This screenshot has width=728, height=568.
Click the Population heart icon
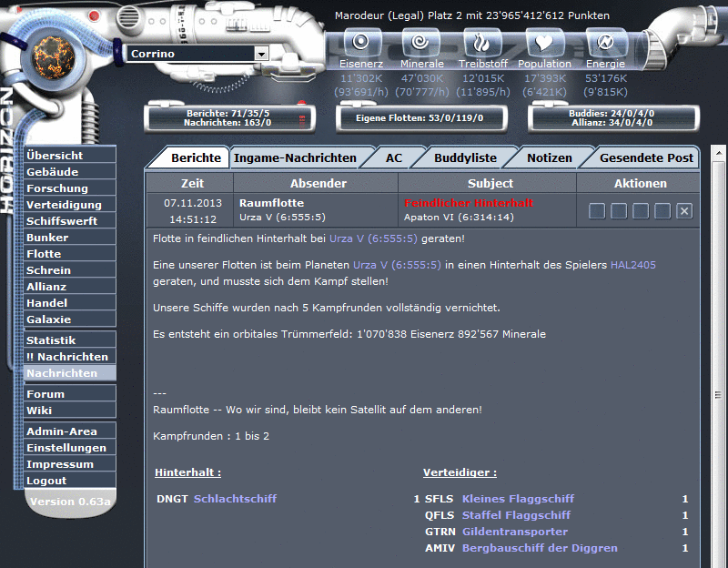[544, 43]
